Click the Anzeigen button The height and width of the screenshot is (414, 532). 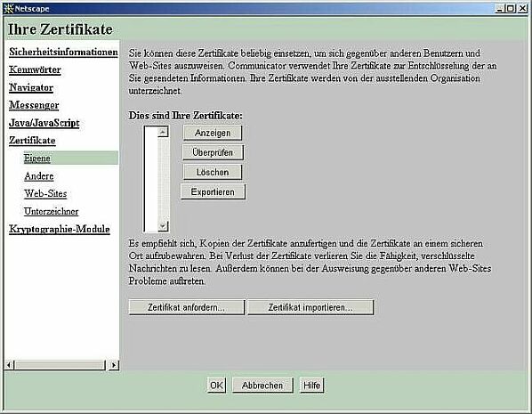click(213, 133)
